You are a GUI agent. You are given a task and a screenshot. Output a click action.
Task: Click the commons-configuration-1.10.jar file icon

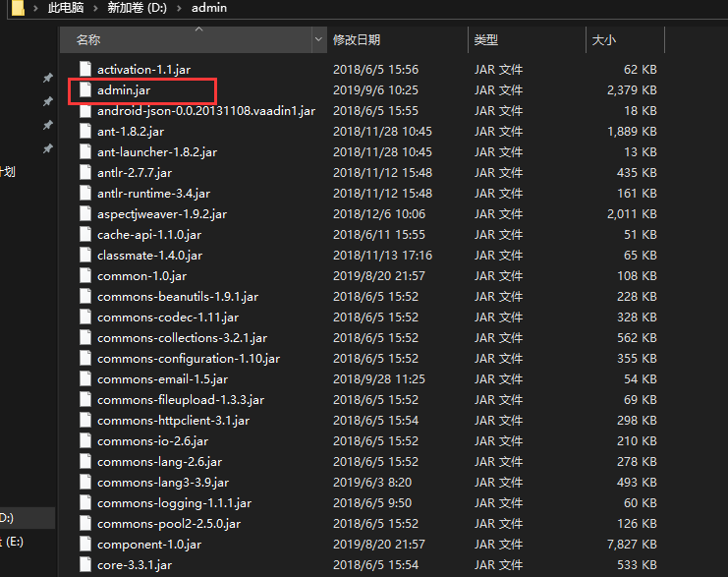click(85, 358)
